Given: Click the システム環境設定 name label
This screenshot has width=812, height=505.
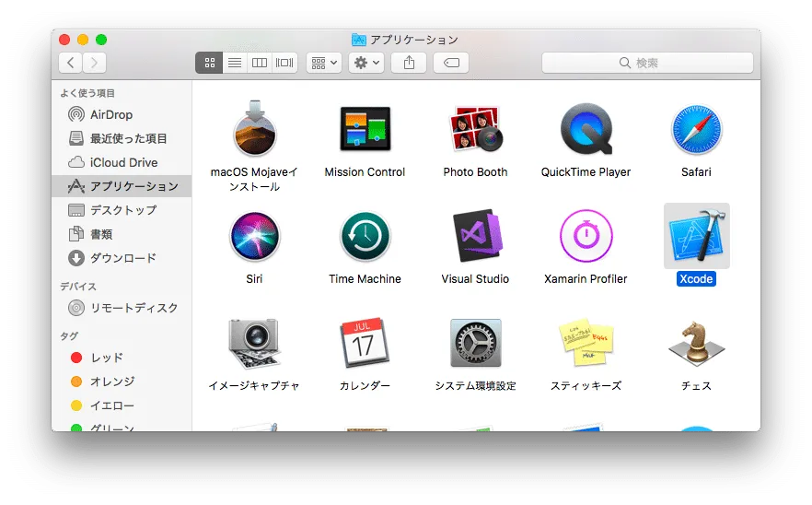Looking at the screenshot, I should click(x=475, y=386).
